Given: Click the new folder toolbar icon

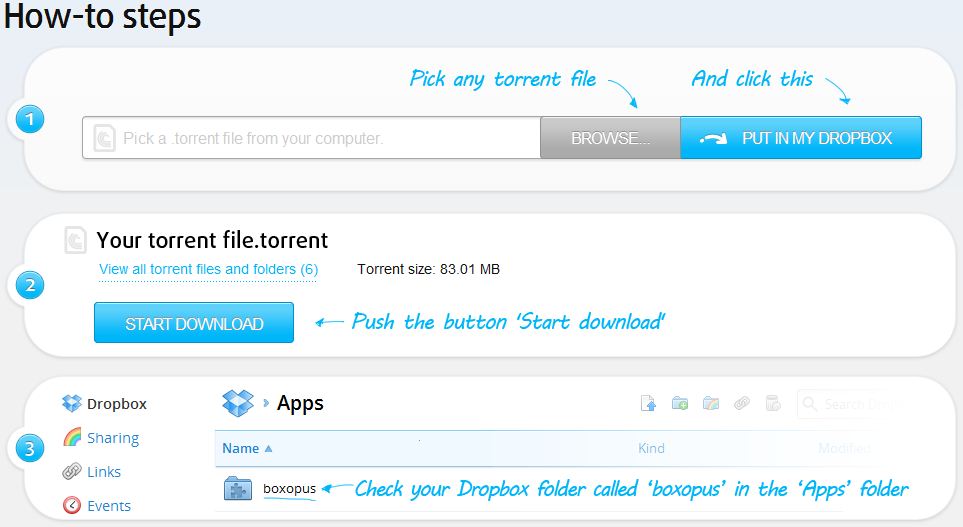Looking at the screenshot, I should click(679, 404).
